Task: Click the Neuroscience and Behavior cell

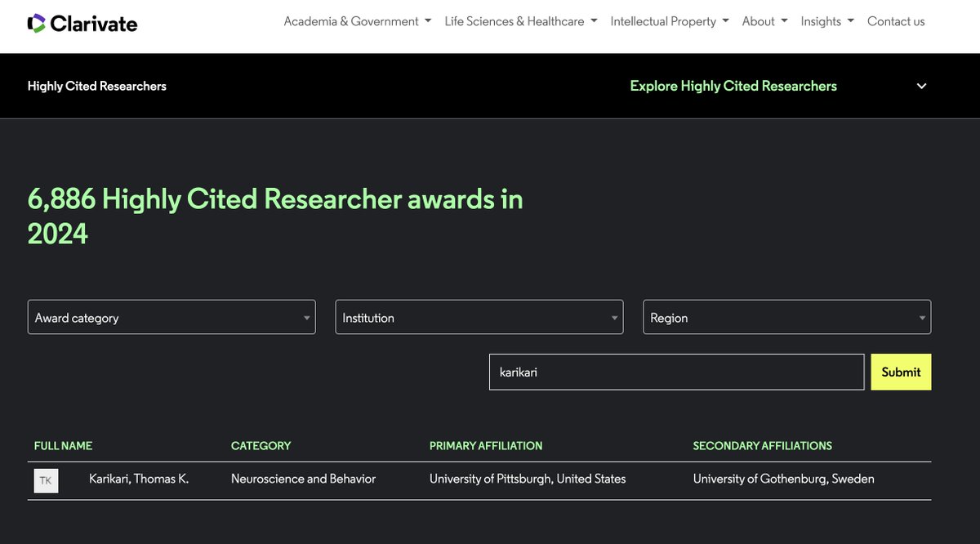Action: click(x=304, y=479)
